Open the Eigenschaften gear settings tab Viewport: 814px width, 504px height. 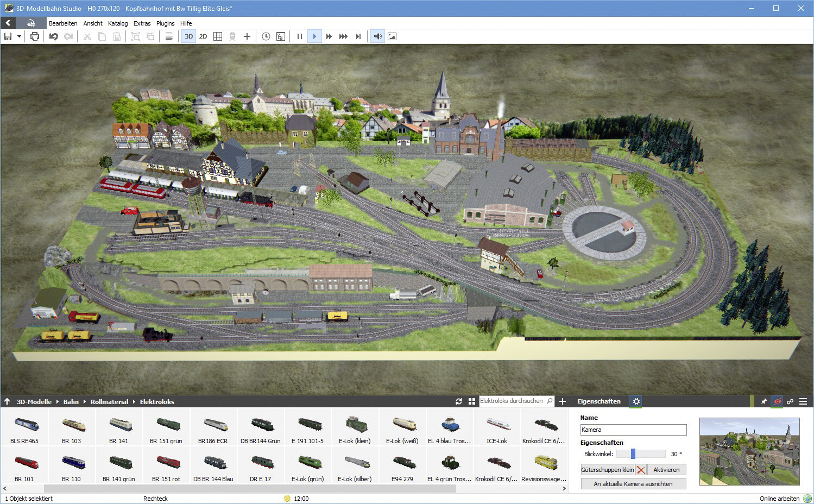click(x=636, y=401)
